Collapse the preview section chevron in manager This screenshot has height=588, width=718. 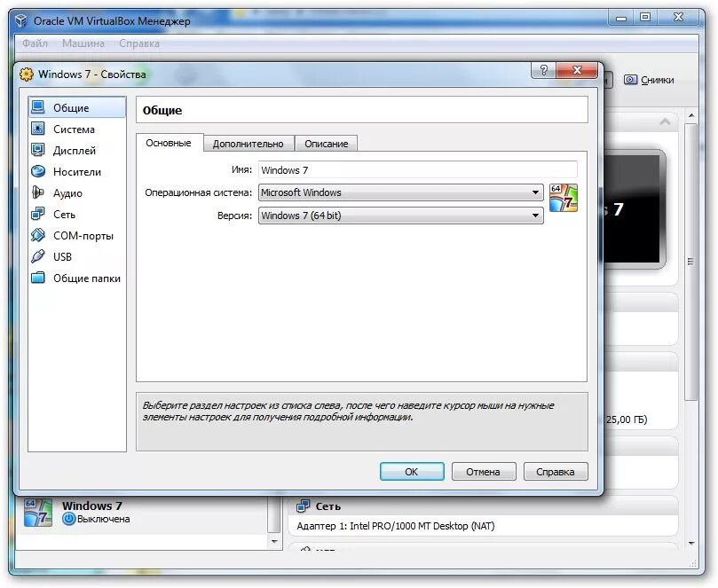[x=666, y=122]
